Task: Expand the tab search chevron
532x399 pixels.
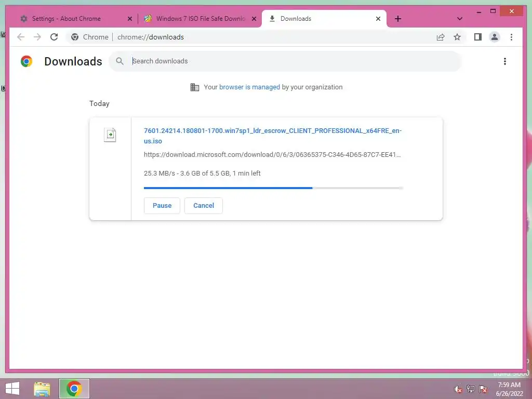Action: 460,19
